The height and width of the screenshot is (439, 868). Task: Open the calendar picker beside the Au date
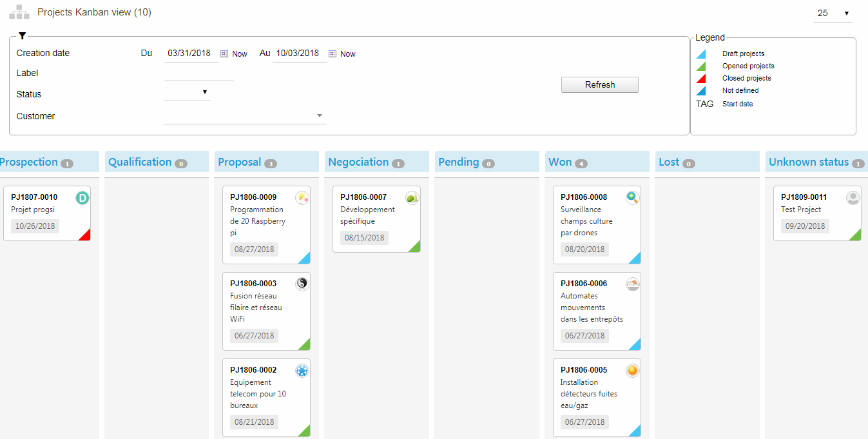click(x=333, y=54)
